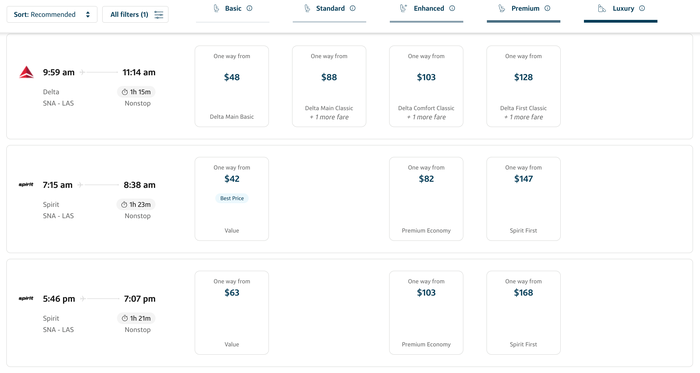Click "+ 1 more fare" under Delta First Classic
700x373 pixels.
(523, 117)
